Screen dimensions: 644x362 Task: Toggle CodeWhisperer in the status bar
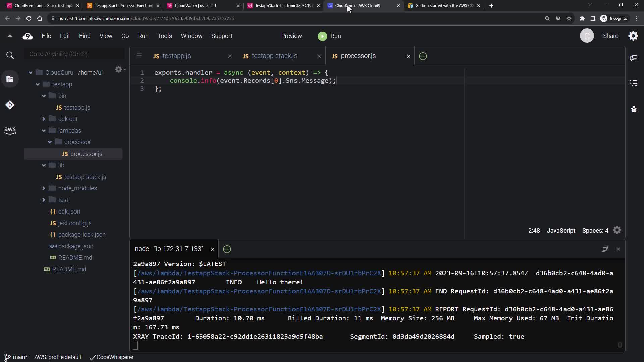click(x=111, y=357)
